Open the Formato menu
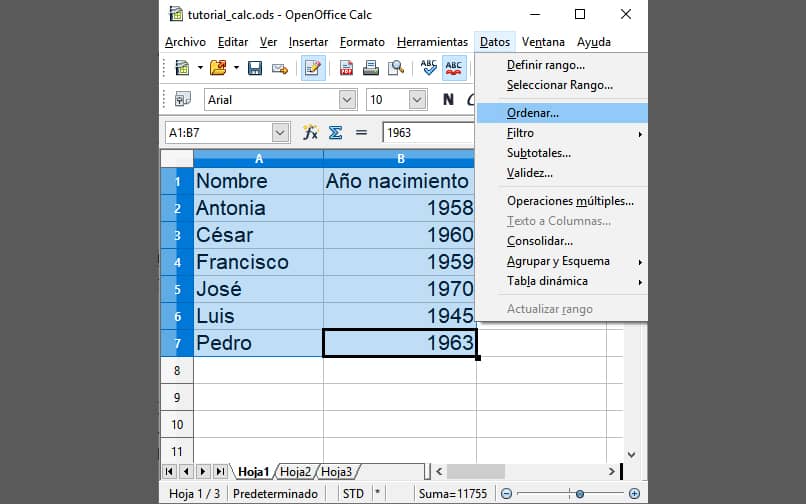The height and width of the screenshot is (504, 806). pyautogui.click(x=362, y=42)
